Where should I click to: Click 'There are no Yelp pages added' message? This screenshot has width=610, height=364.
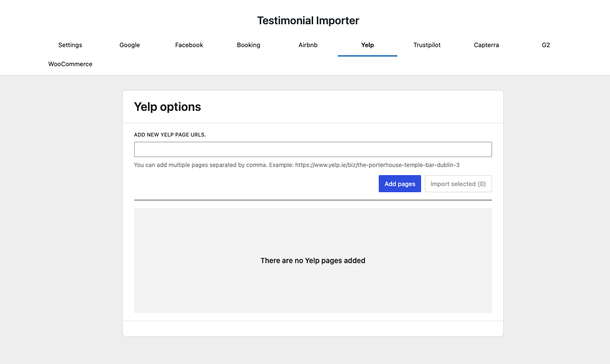313,261
